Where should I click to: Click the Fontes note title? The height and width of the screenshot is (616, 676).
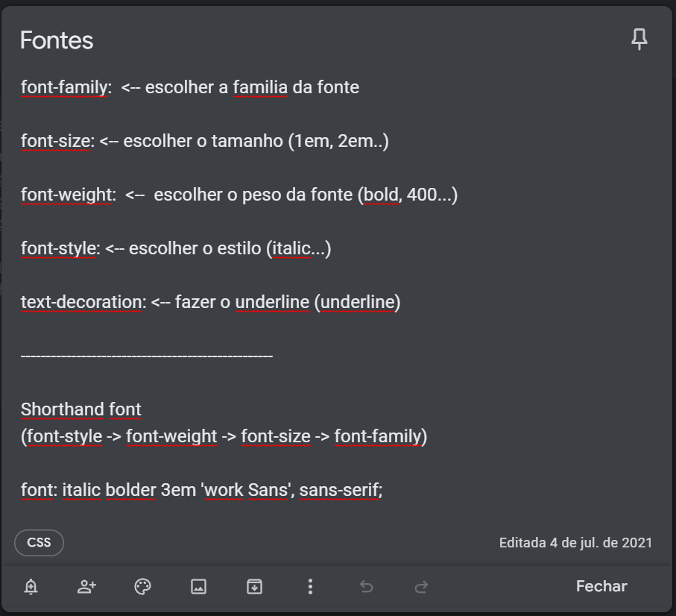(56, 41)
